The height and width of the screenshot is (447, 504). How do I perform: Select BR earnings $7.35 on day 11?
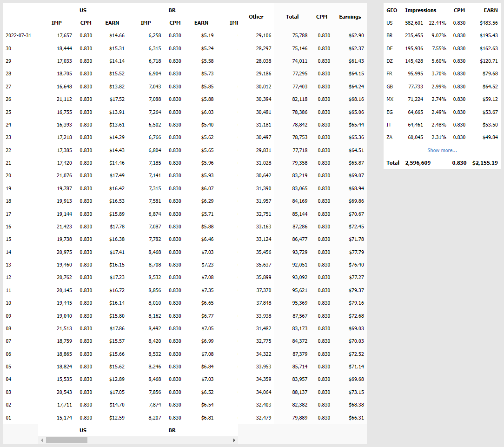[x=207, y=290]
